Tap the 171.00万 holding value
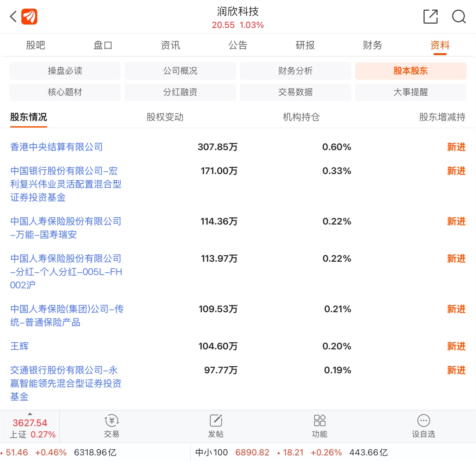The height and width of the screenshot is (461, 476). pos(219,171)
